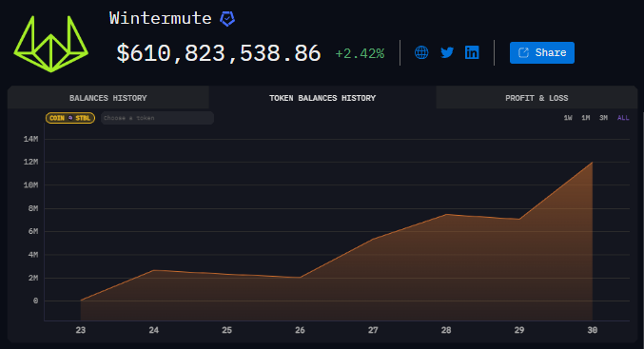Viewport: 644px width, 349px height.
Task: Click the chart data point at day 30
Action: (x=593, y=163)
